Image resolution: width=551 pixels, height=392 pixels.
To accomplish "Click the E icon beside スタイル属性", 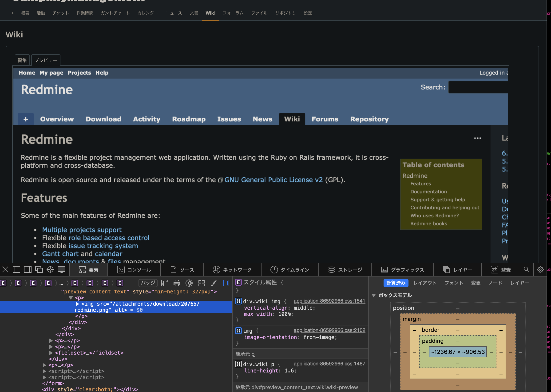I will tap(238, 282).
